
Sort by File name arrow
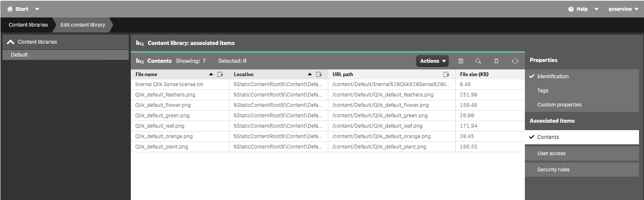click(x=211, y=74)
